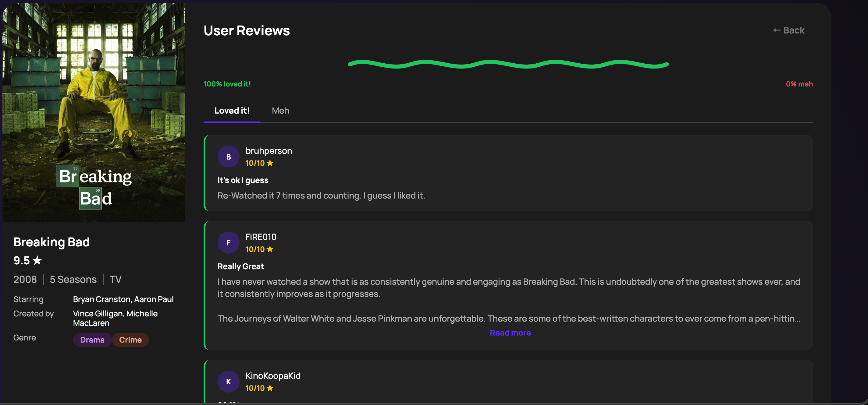The width and height of the screenshot is (868, 405).
Task: Click the Back link
Action: coord(789,30)
